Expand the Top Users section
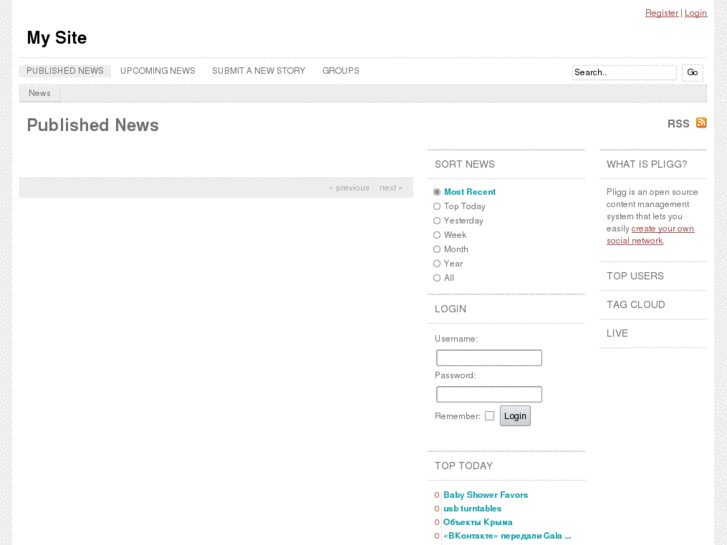 click(635, 276)
